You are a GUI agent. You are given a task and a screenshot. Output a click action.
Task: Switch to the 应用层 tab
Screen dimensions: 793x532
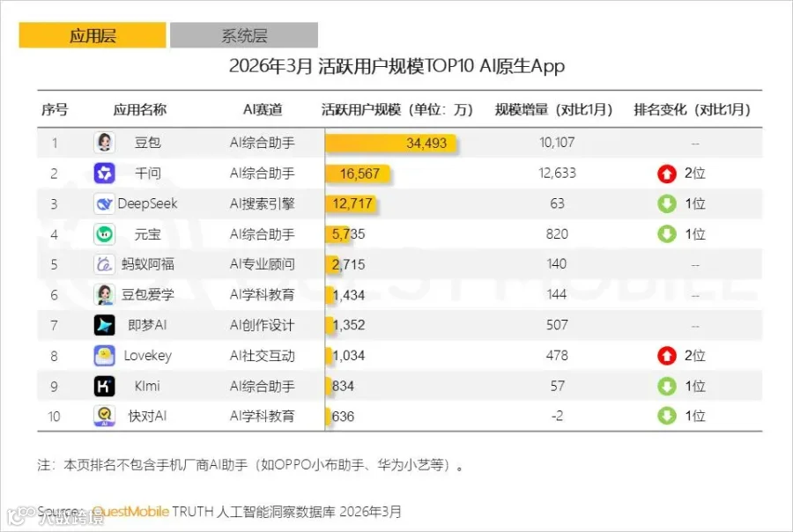(x=93, y=35)
